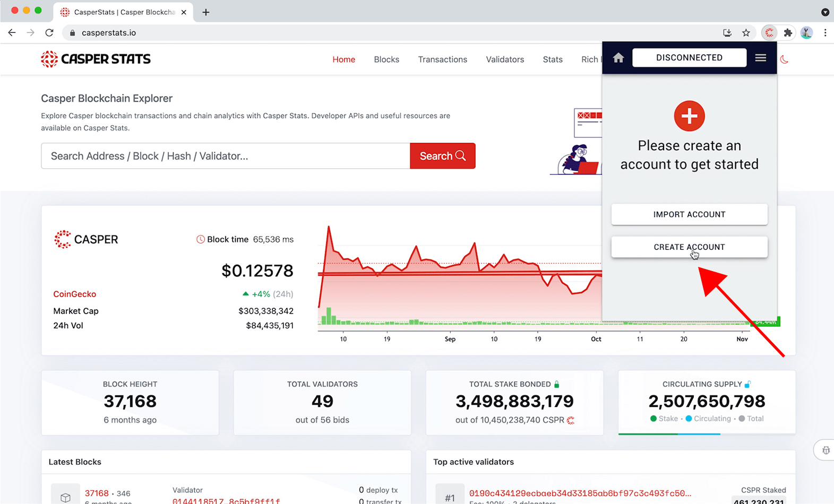Go back with the browser back arrow

[x=12, y=33]
